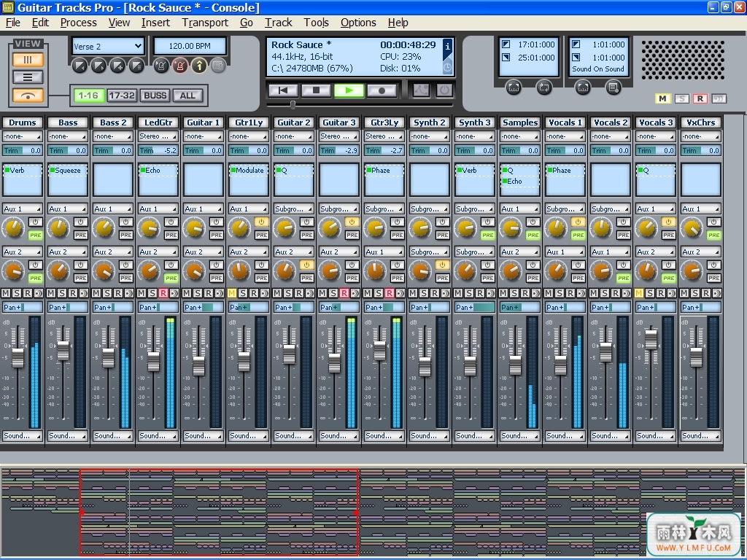
Task: Open the Vocals 1 Subgroup send dropdown
Action: pos(565,209)
